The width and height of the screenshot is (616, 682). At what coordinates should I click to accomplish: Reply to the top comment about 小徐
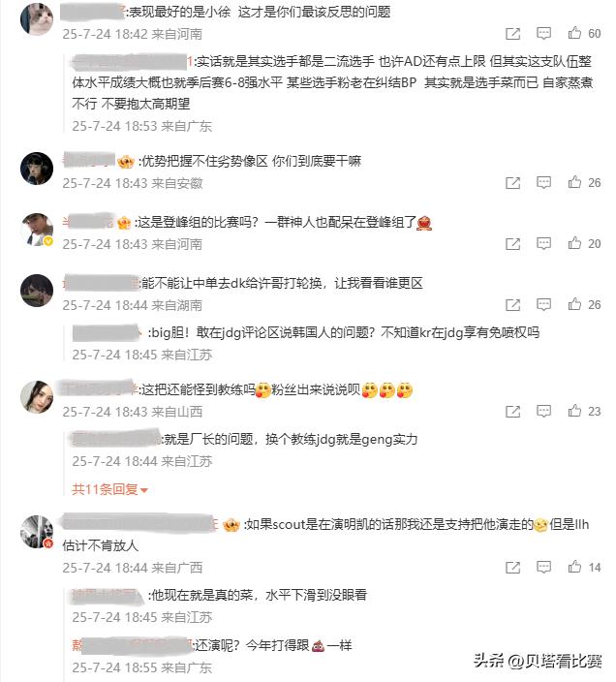(x=543, y=34)
